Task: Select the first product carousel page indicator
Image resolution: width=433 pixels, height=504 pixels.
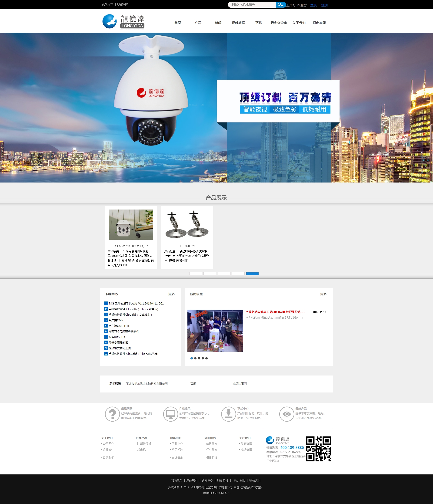Action: click(x=196, y=274)
